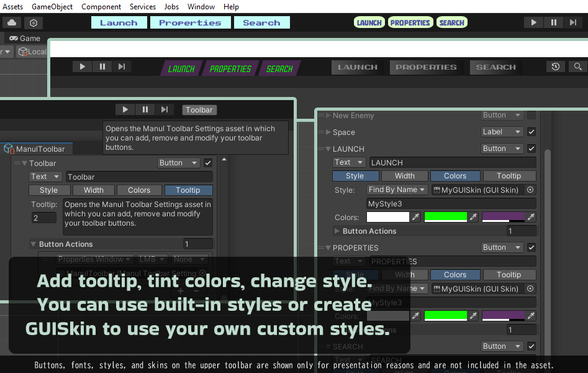Switch to the Game tab
Screen dimensions: 588x373
tap(25, 39)
